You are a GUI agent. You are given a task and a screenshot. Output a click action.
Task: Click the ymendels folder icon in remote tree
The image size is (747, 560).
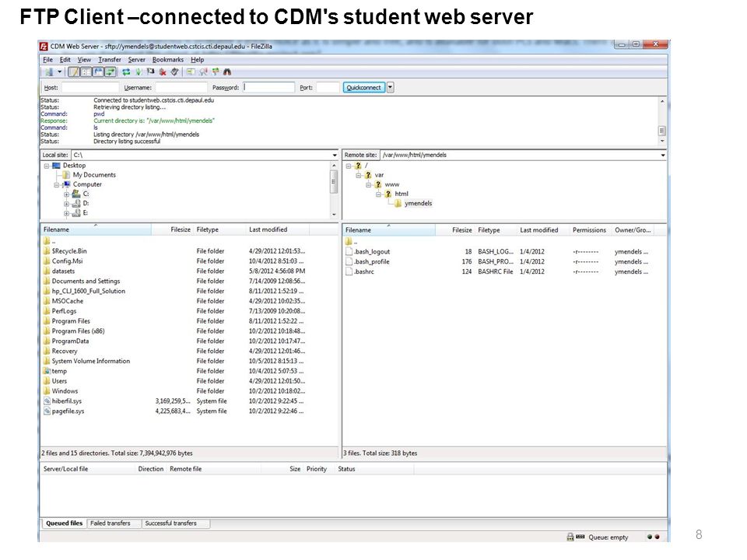[x=398, y=203]
